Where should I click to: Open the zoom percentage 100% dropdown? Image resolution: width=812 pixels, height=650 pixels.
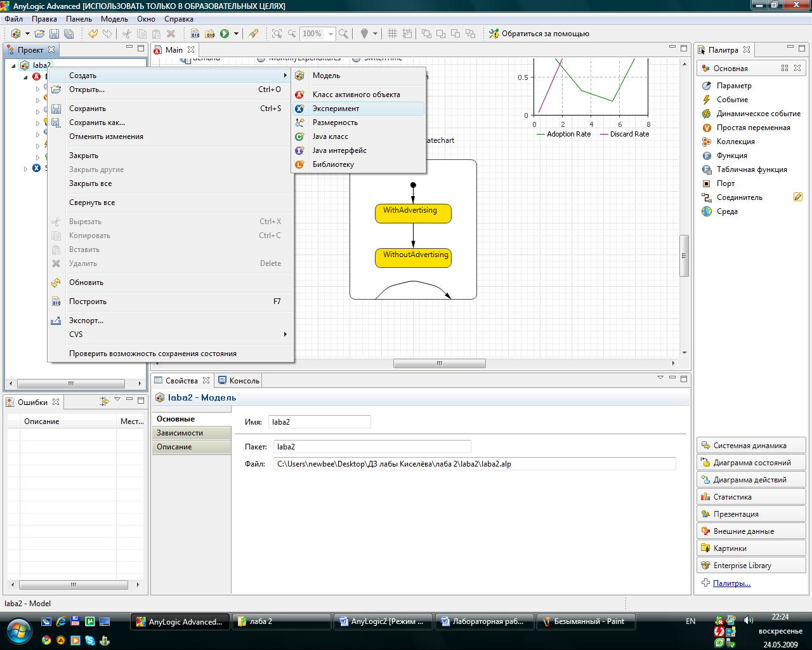pos(331,34)
